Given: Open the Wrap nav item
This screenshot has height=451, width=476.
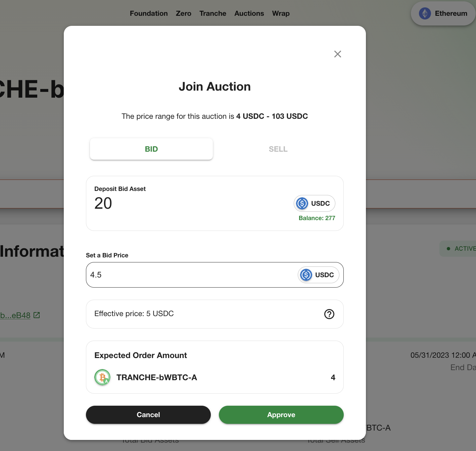Looking at the screenshot, I should (281, 13).
